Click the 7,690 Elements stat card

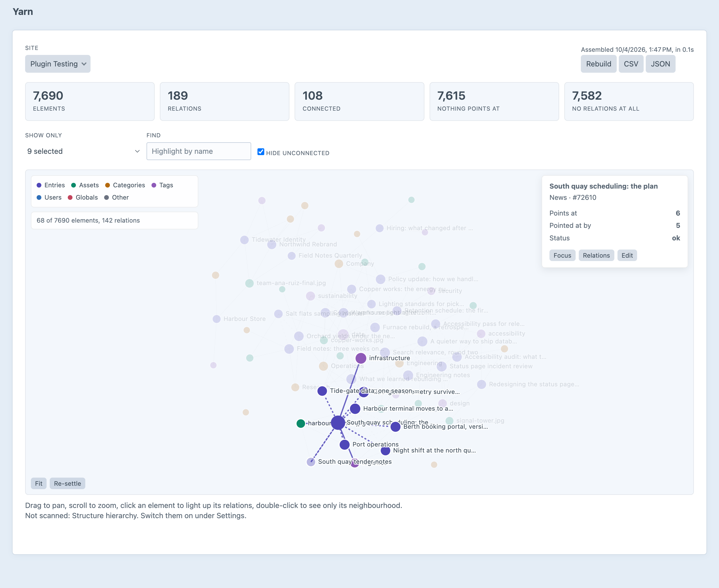pyautogui.click(x=90, y=101)
